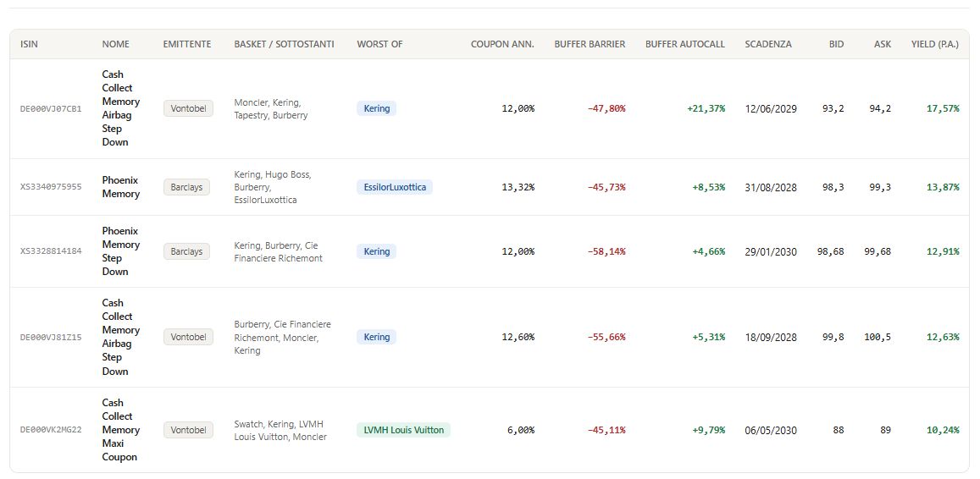Click basket Swatch, Kering, LVMH Louis Vuitton, Moncler
This screenshot has width=980, height=479.
(x=280, y=430)
